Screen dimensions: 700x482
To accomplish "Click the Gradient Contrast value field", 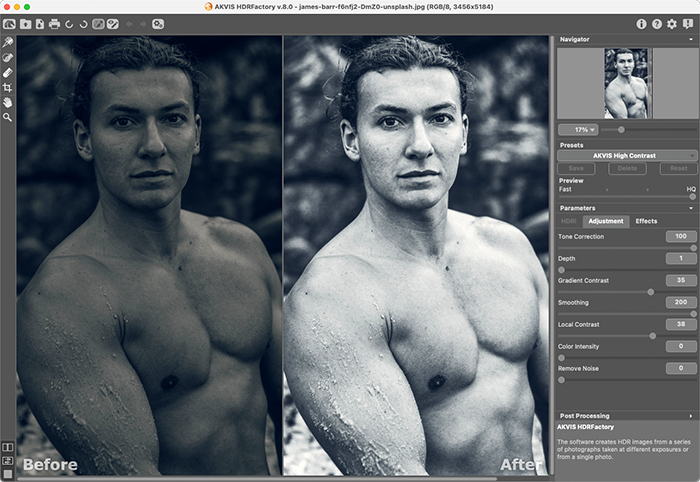I will pyautogui.click(x=680, y=280).
